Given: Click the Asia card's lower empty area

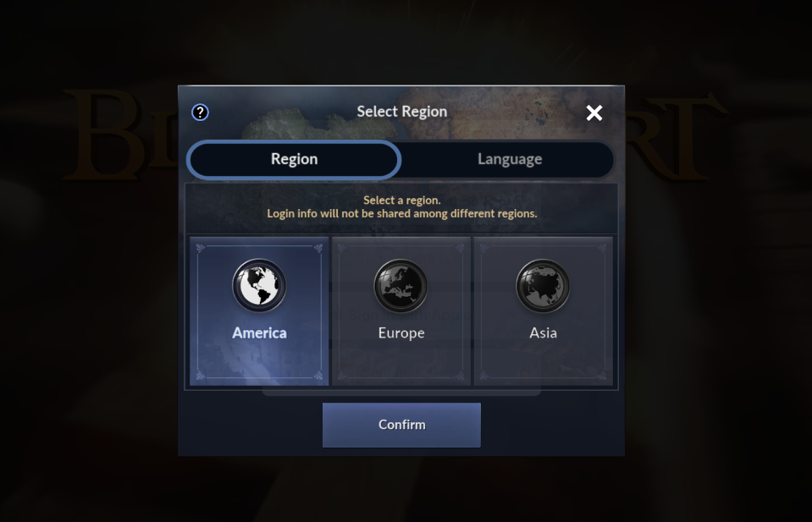Looking at the screenshot, I should 544,362.
